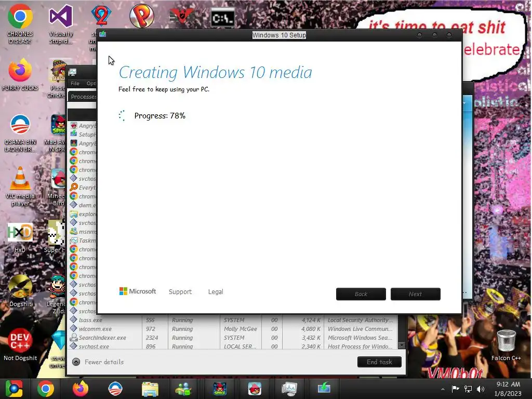Launch VLC media player desktop icon
532x399 pixels.
tap(20, 187)
